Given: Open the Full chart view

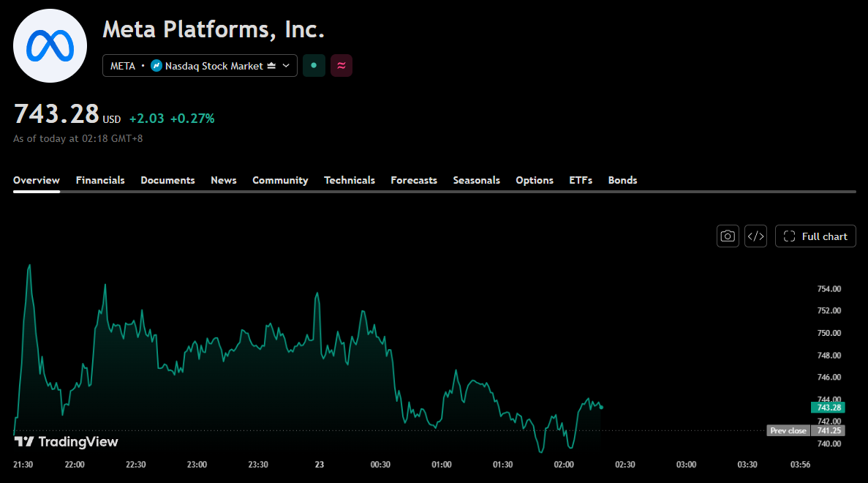Looking at the screenshot, I should 815,236.
